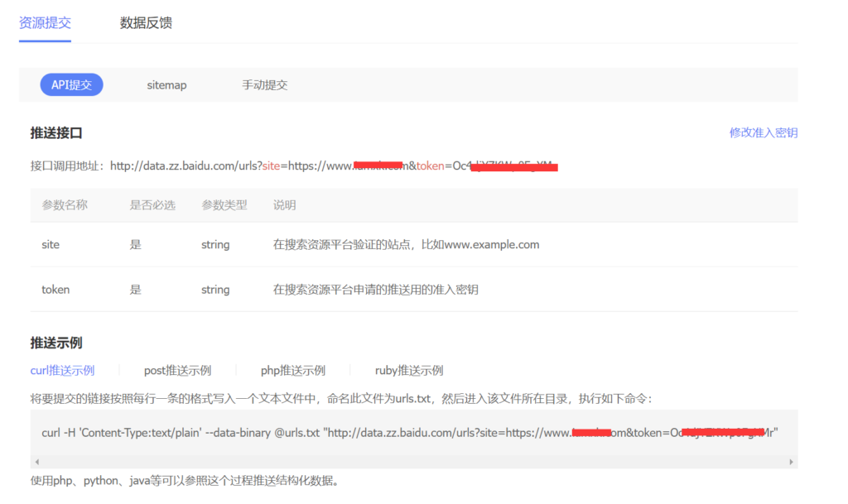
Task: Click the code box left scroll arrow
Action: click(x=36, y=462)
